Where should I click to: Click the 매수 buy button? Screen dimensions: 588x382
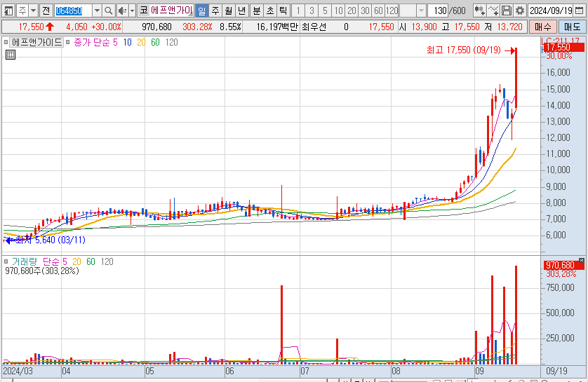tap(543, 27)
